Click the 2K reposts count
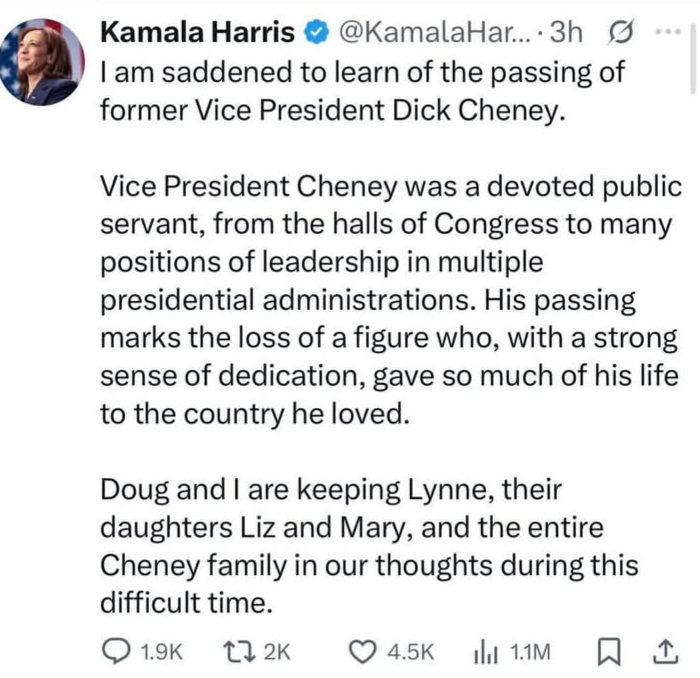Viewport: 700px width, 678px height. pos(277,653)
